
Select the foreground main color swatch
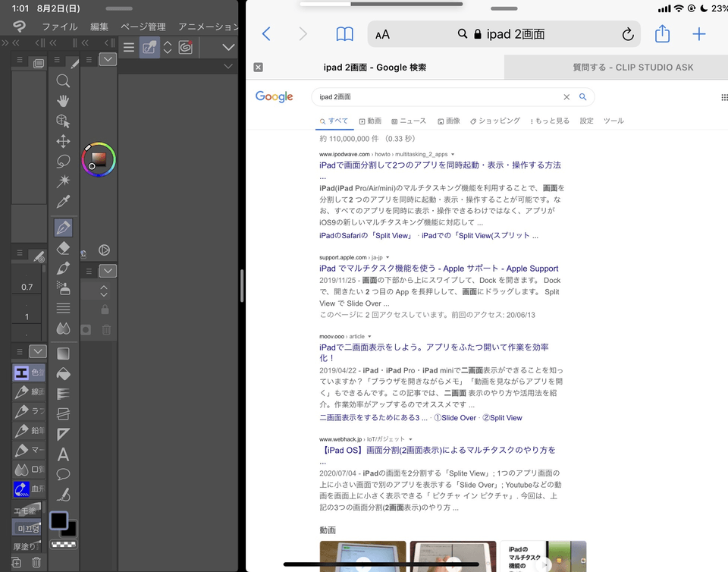(58, 520)
